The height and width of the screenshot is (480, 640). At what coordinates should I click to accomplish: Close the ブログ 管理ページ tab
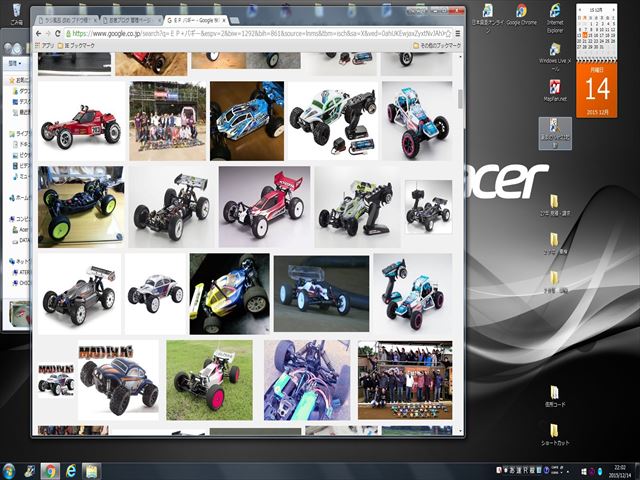(159, 20)
